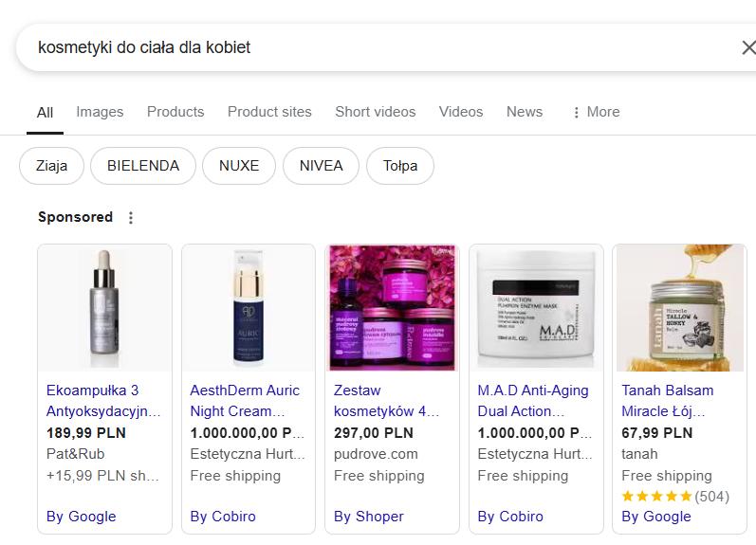
Task: Select the Product sites tab
Action: coord(269,112)
